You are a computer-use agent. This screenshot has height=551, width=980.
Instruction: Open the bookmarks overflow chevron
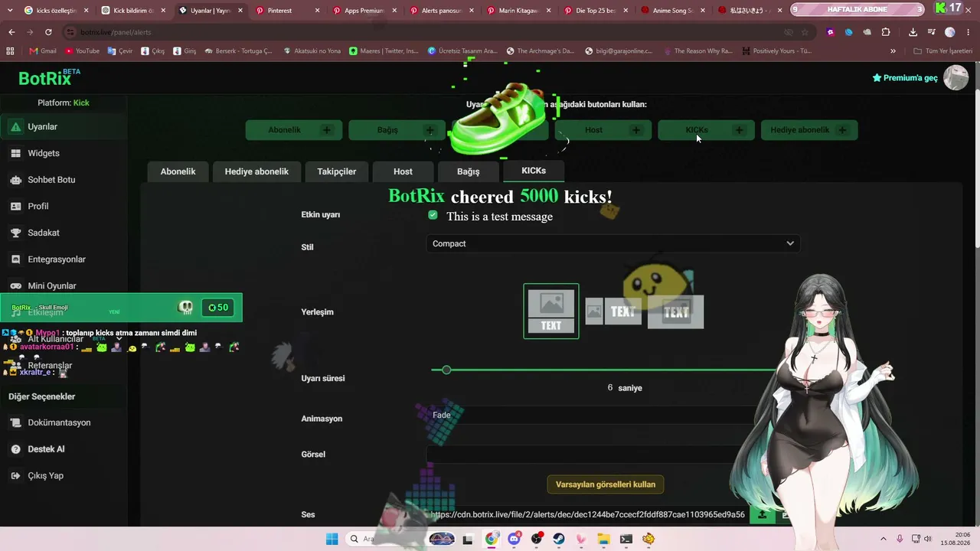(893, 51)
